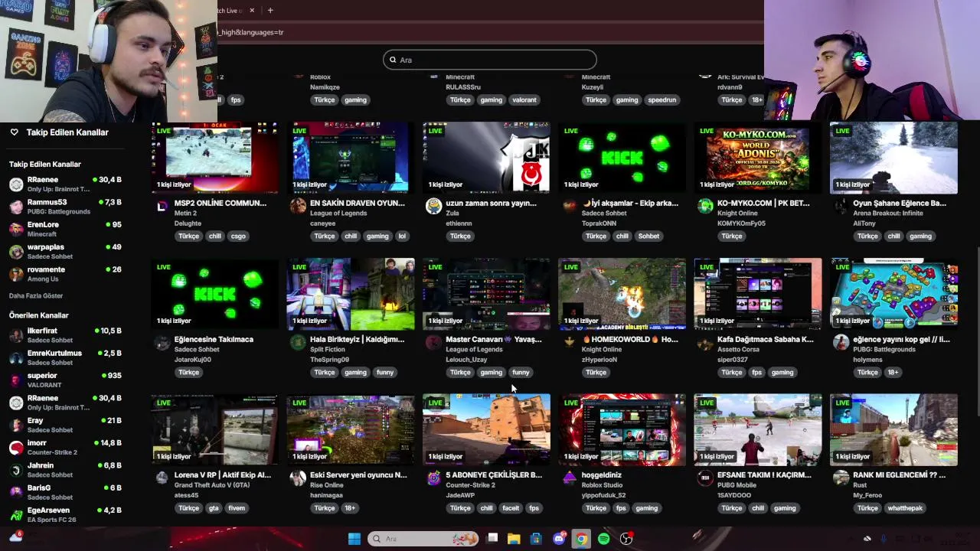Select the Sohbet tag under ToprakONN stream

tap(648, 236)
